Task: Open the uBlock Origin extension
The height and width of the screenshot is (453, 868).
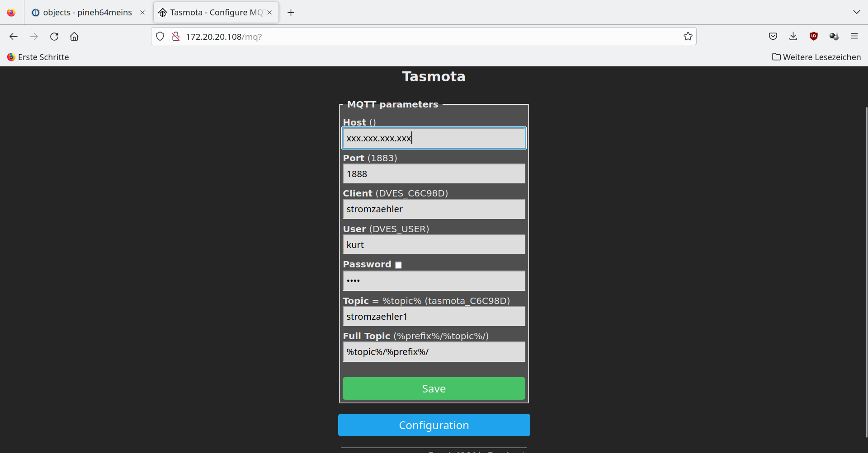Action: (814, 37)
